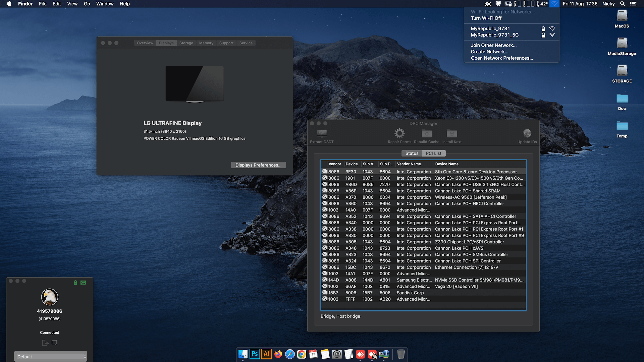Click the chat bubble icon under Connected

54,343
